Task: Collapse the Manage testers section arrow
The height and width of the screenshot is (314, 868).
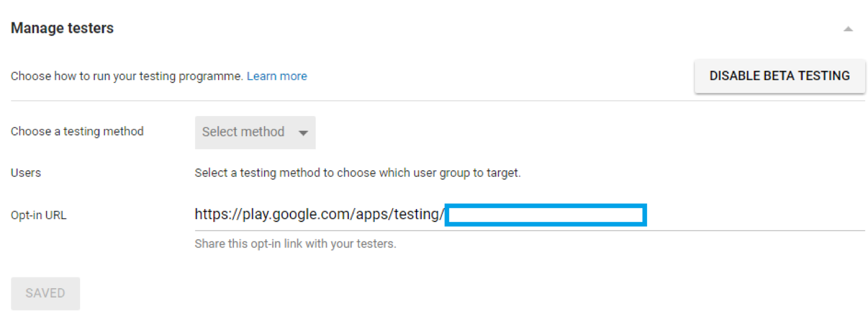Action: point(848,29)
